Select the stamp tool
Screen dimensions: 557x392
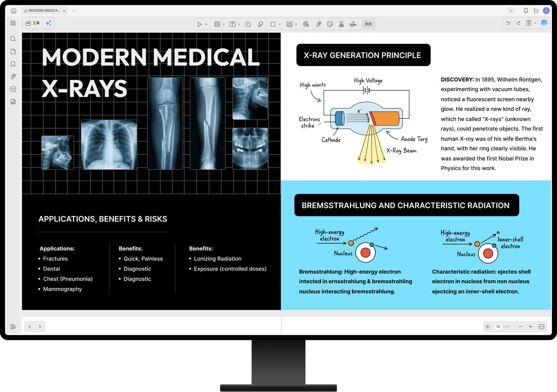pos(341,24)
